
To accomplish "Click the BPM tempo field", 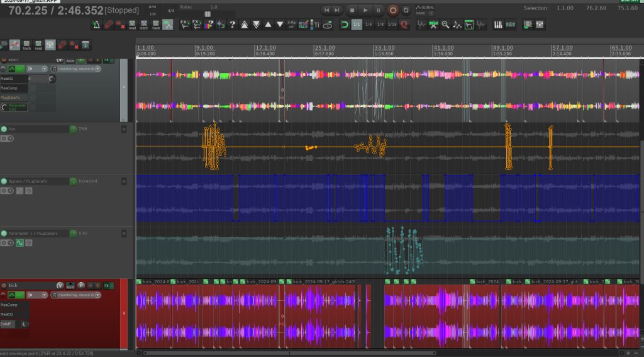I will pyautogui.click(x=153, y=13).
